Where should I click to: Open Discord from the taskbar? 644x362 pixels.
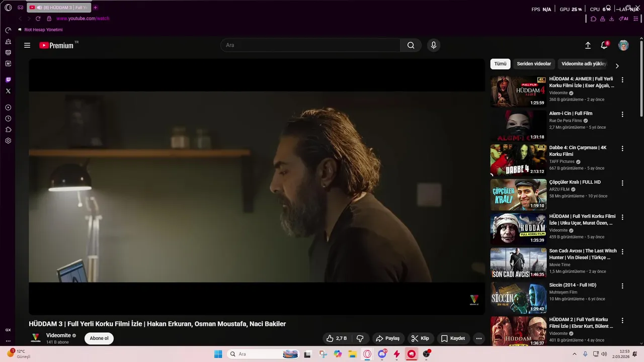tap(382, 354)
